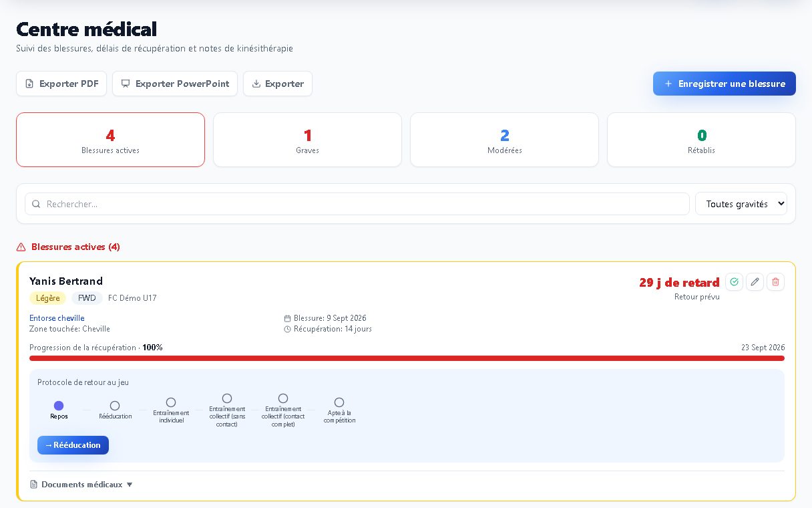
Task: Click the Rechercher search field
Action: tap(357, 204)
